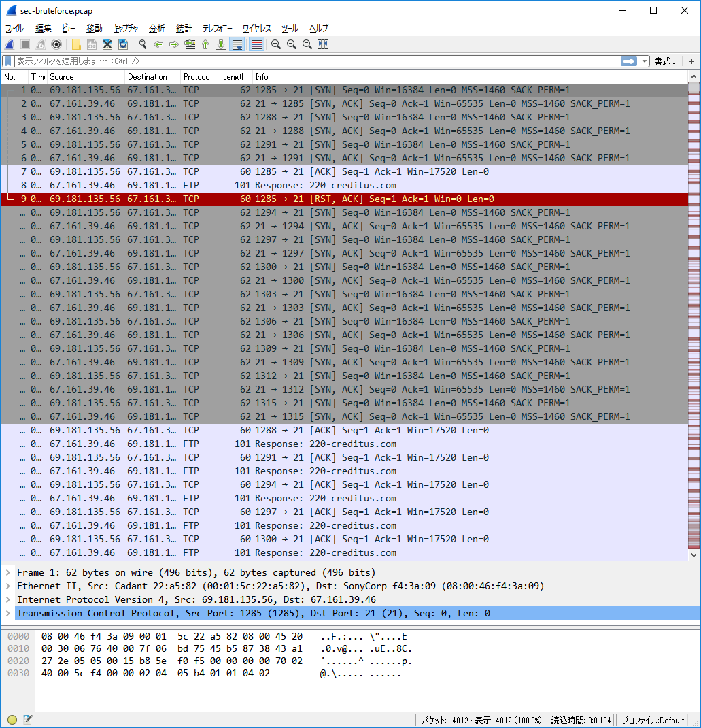The image size is (701, 728).
Task: Zoom in on packet text
Action: (x=276, y=44)
